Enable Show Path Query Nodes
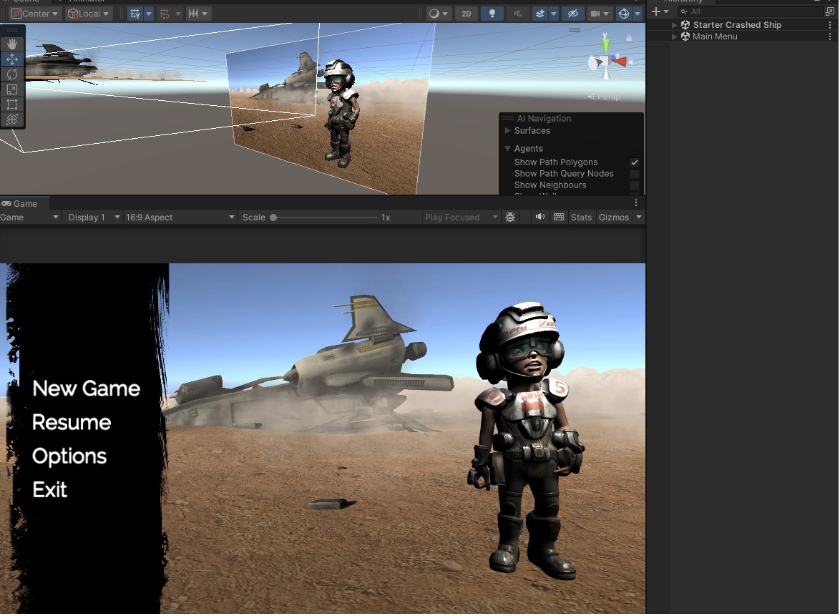Image resolution: width=840 pixels, height=616 pixels. [x=634, y=173]
